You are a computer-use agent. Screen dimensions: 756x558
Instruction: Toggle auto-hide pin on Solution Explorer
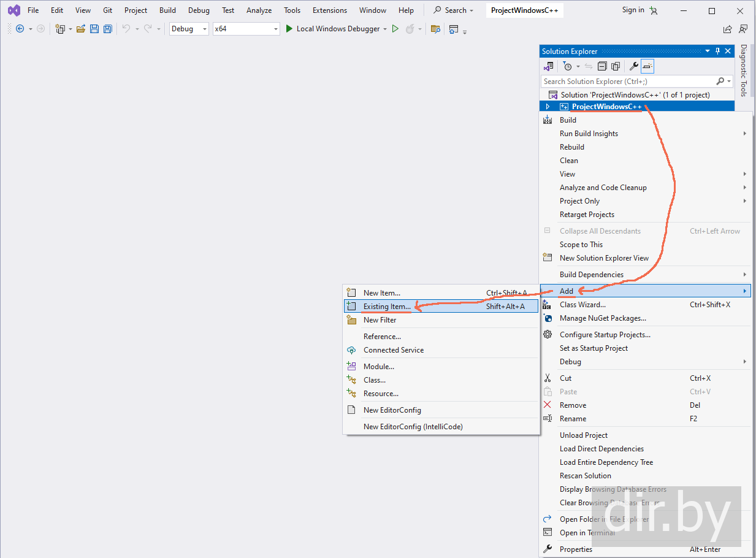coord(717,52)
